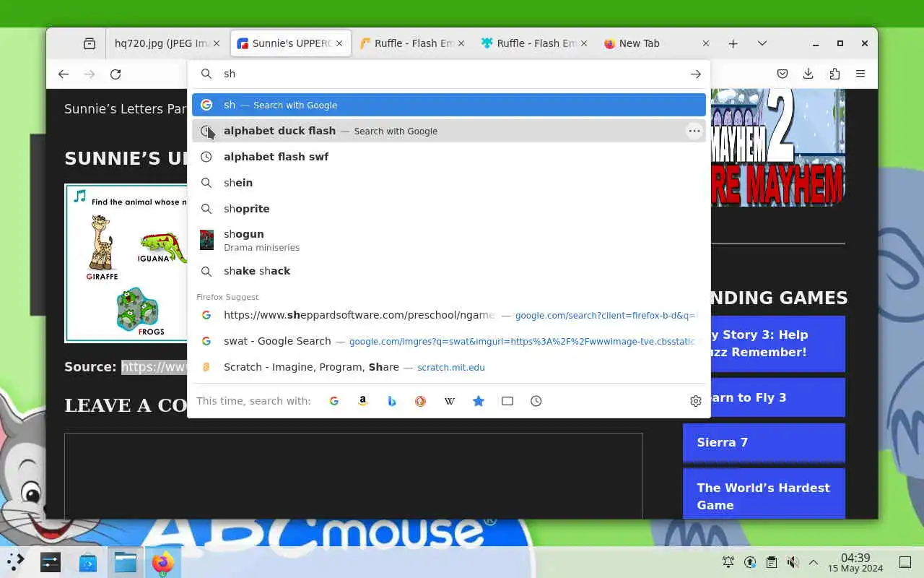Open the Downloads panel

tap(808, 74)
